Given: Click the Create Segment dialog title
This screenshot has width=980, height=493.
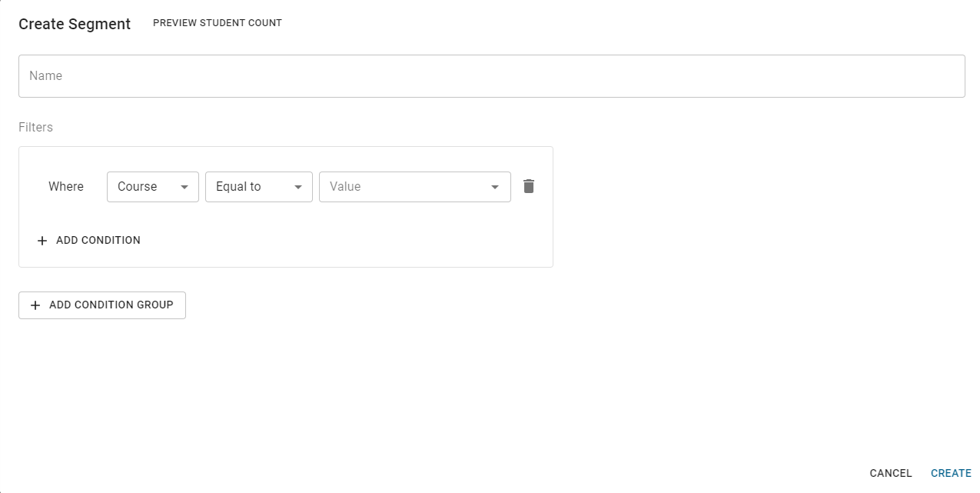Looking at the screenshot, I should point(75,24).
